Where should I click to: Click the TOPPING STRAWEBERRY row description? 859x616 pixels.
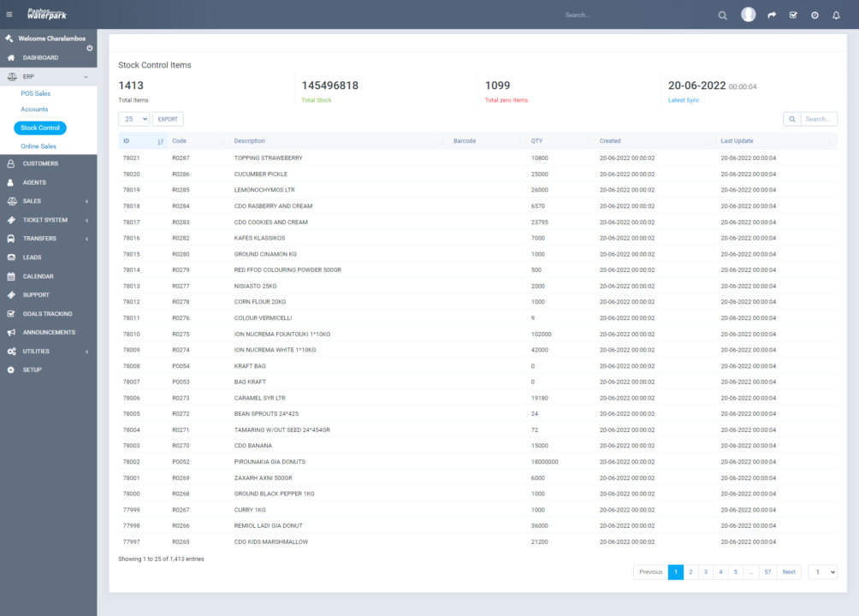269,157
